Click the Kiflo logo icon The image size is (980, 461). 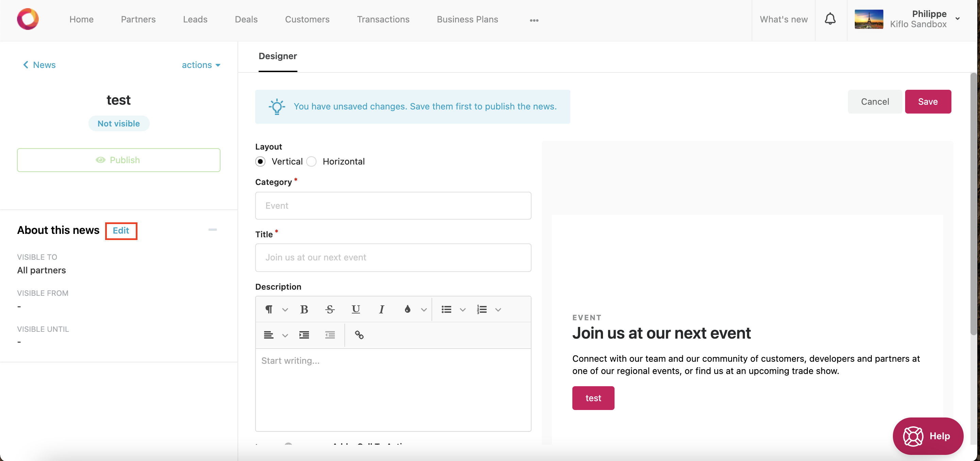tap(28, 19)
